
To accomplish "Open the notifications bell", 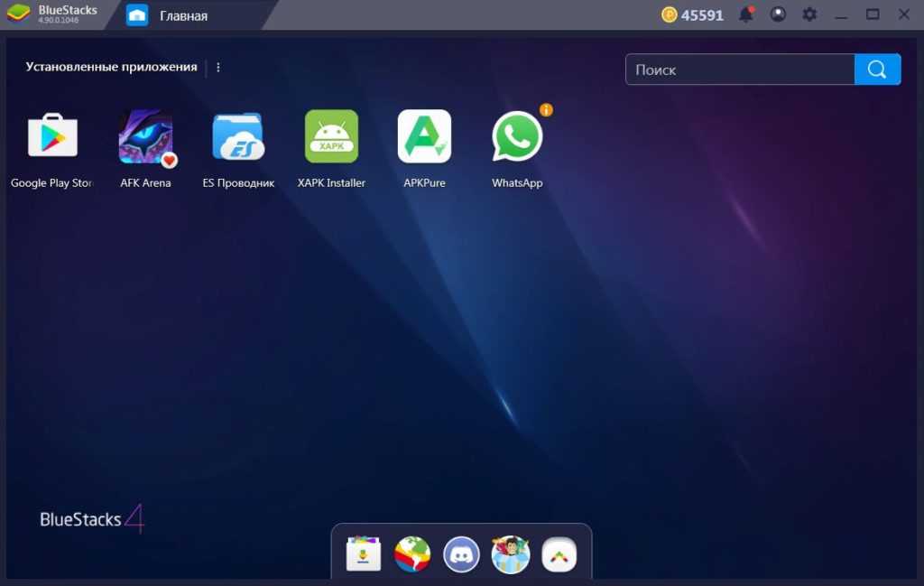I will [746, 14].
